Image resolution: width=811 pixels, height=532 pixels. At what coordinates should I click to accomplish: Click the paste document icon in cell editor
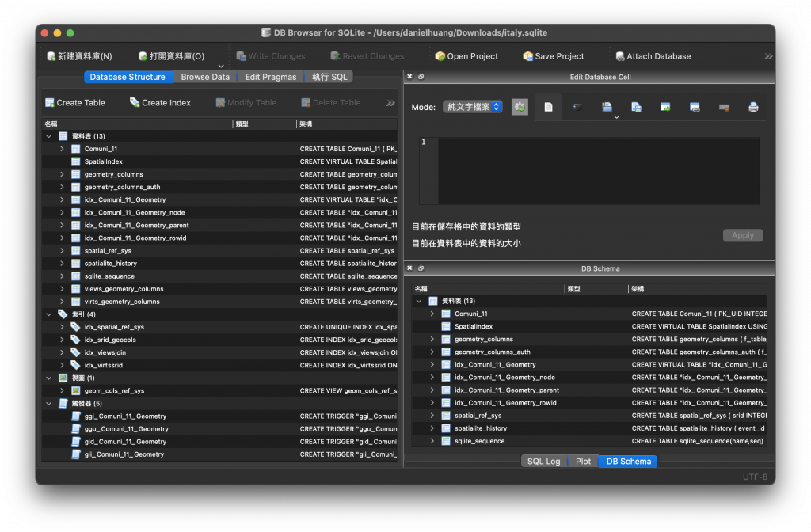pos(636,107)
